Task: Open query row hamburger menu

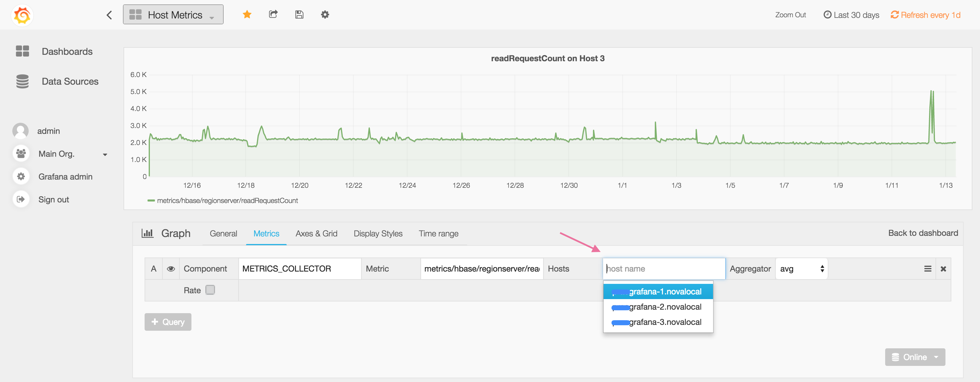Action: point(928,269)
